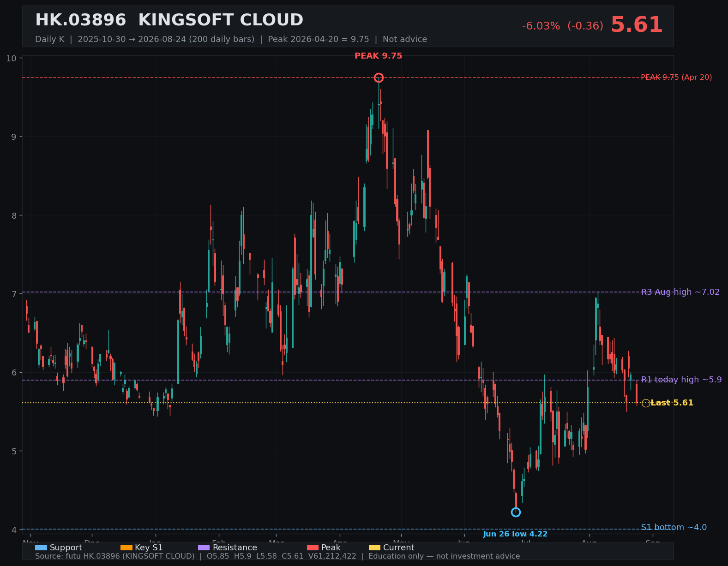Image resolution: width=728 pixels, height=566 pixels.
Task: Click the S1 bottom ~4.0 label
Action: 674,527
